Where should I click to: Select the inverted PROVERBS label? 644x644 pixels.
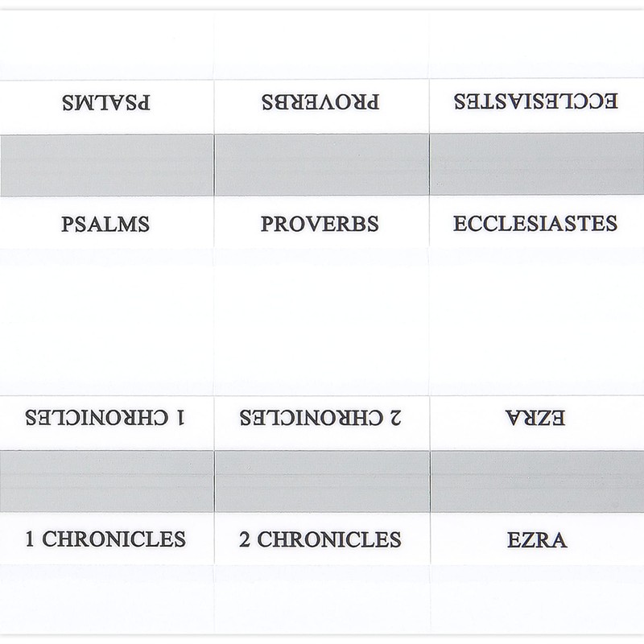(320, 103)
